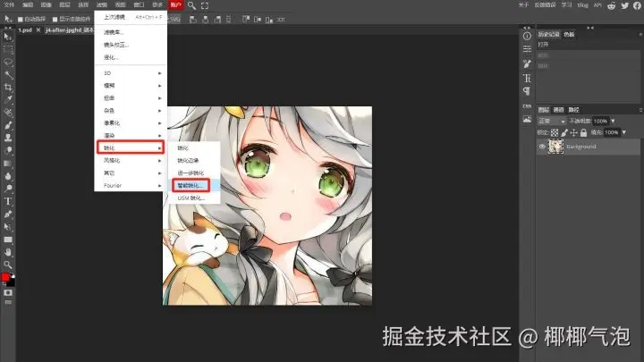Open the 正常 blend mode dropdown
Image resolution: width=644 pixels, height=362 pixels.
pos(552,121)
